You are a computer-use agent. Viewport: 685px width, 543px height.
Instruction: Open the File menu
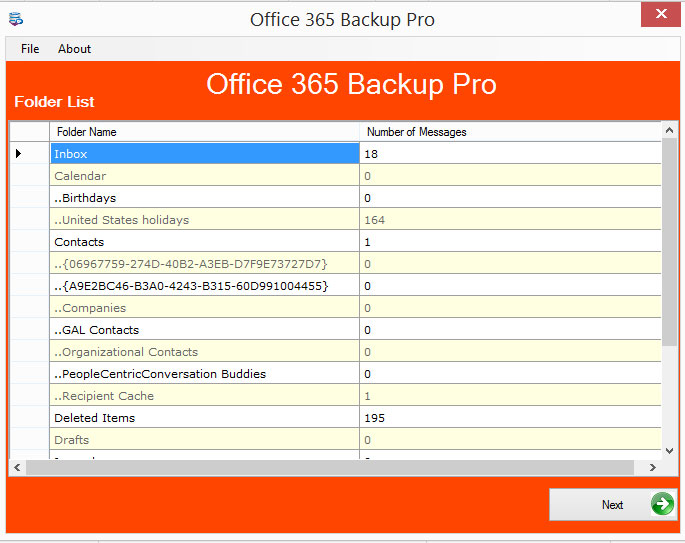tap(30, 48)
